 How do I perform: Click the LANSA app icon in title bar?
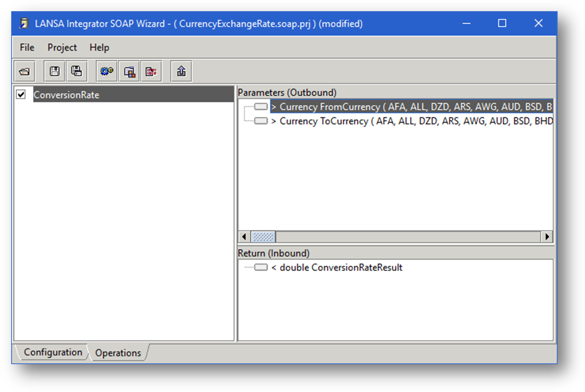point(24,23)
